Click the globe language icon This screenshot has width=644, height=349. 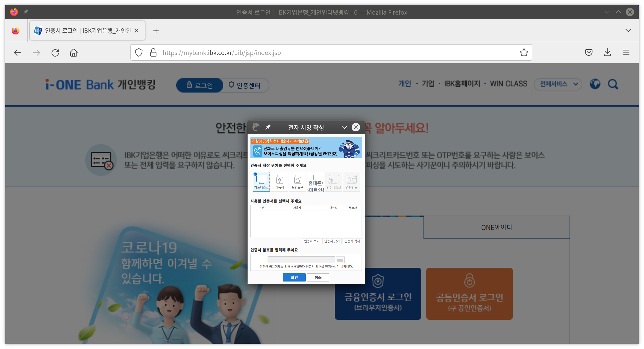coord(595,84)
